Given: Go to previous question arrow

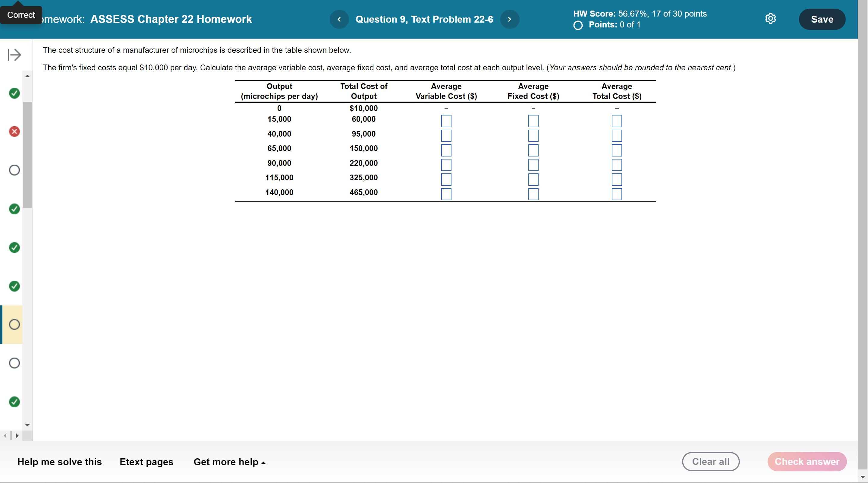Looking at the screenshot, I should pyautogui.click(x=339, y=19).
